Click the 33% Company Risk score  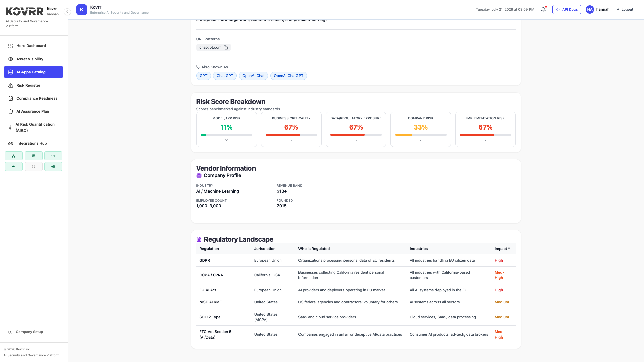421,127
